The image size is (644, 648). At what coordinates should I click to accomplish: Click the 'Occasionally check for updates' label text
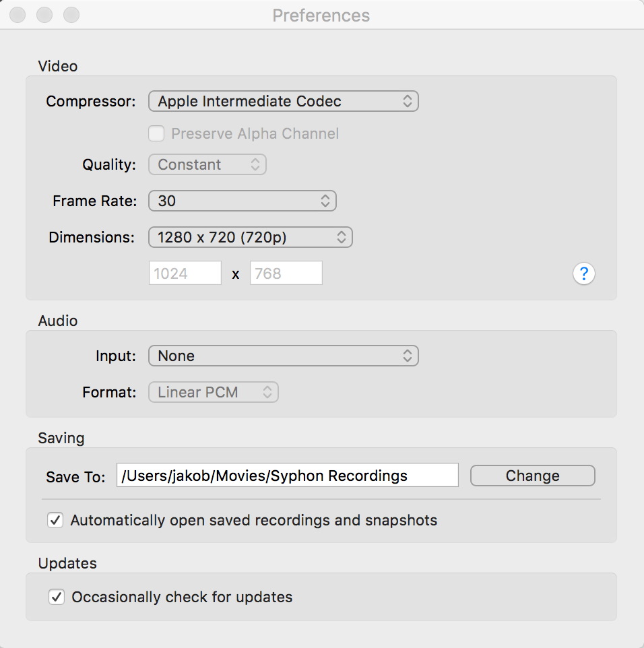coord(182,597)
